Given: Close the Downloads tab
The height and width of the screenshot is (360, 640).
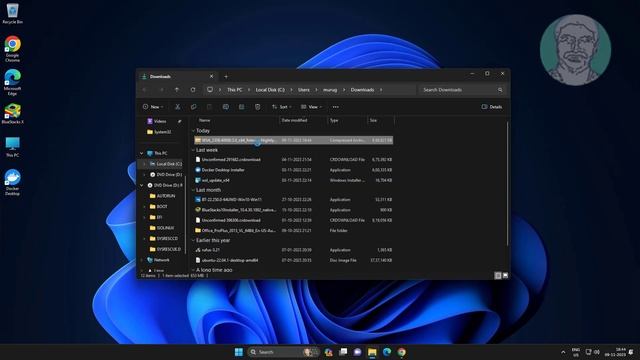Looking at the screenshot, I should 211,76.
